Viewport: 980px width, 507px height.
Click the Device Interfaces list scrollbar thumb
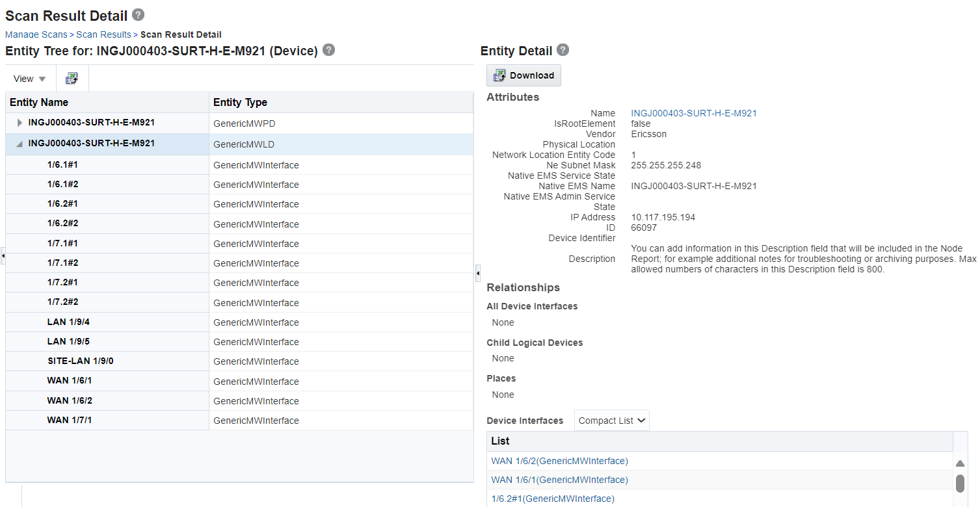[960, 484]
